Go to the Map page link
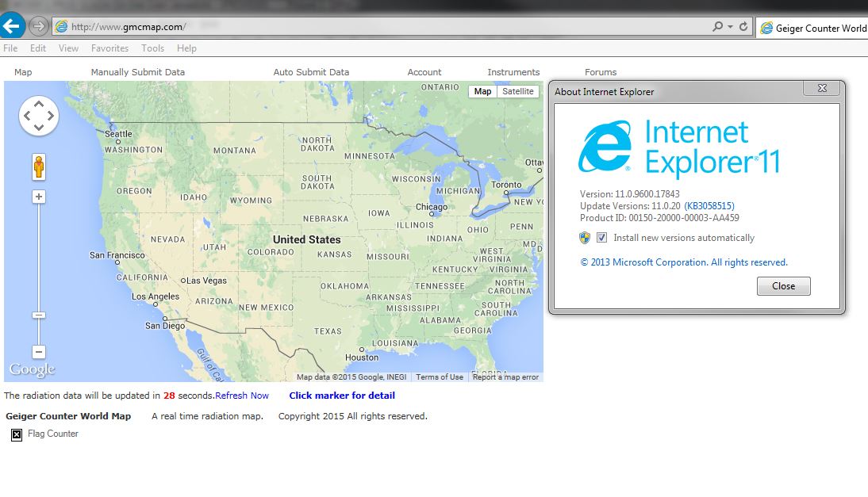The width and height of the screenshot is (868, 497). click(23, 72)
